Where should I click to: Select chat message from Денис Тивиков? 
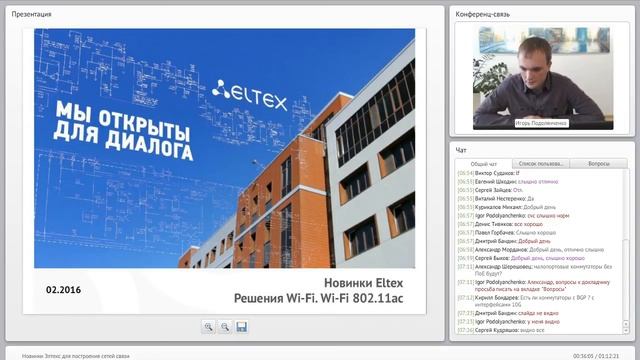500,224
